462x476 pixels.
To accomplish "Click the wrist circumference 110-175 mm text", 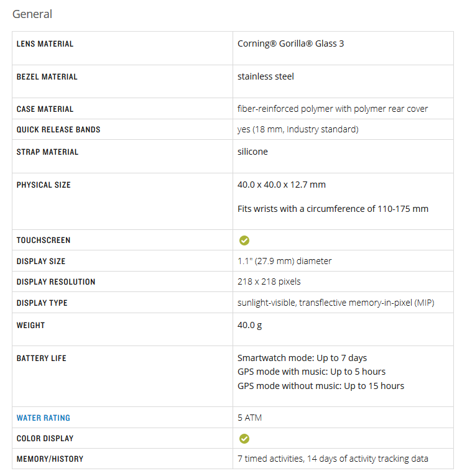I will (333, 209).
